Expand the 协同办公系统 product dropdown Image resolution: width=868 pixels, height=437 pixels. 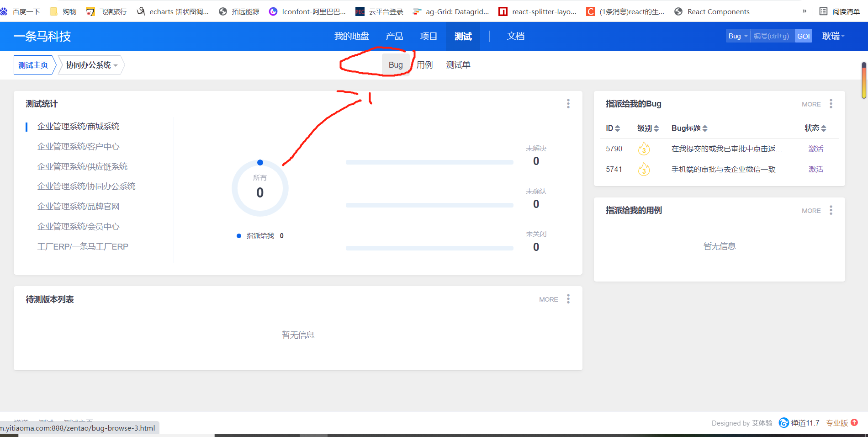click(92, 65)
